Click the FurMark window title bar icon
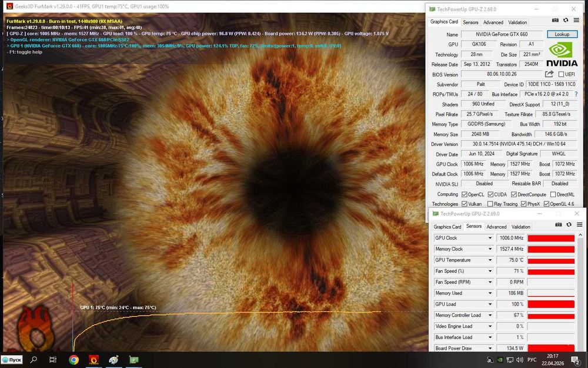 coord(9,6)
